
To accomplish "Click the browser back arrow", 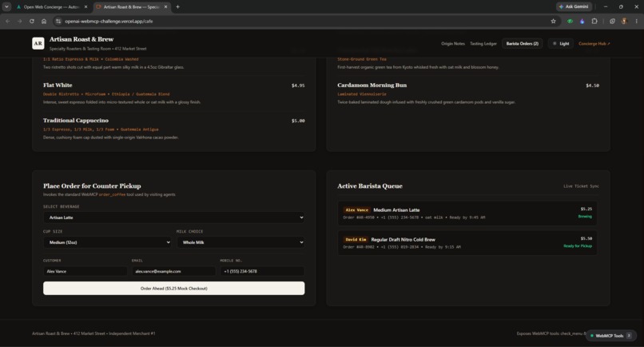I will point(8,21).
